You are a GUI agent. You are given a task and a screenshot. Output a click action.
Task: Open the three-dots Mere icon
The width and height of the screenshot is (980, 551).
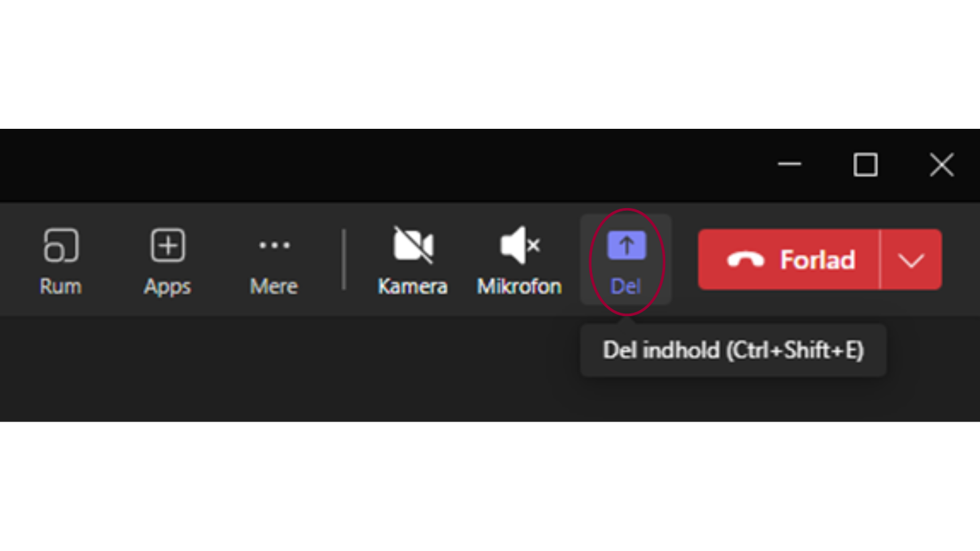point(275,246)
